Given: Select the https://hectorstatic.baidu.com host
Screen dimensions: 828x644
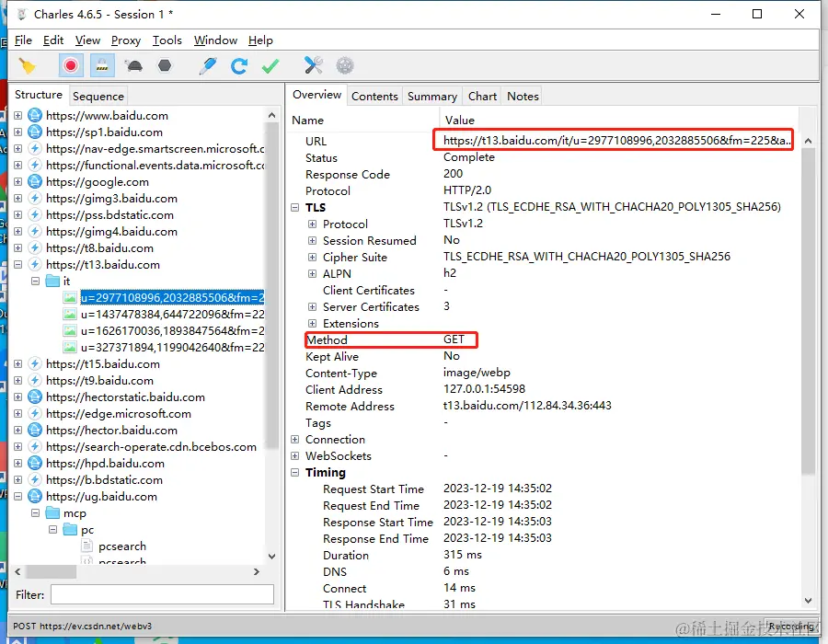Looking at the screenshot, I should point(125,397).
